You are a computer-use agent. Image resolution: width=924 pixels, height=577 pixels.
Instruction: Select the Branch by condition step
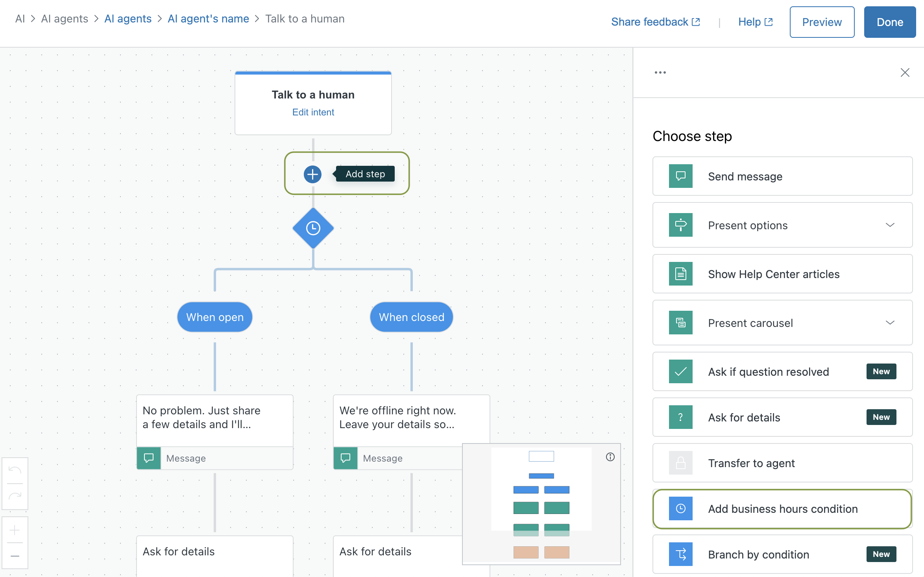782,555
